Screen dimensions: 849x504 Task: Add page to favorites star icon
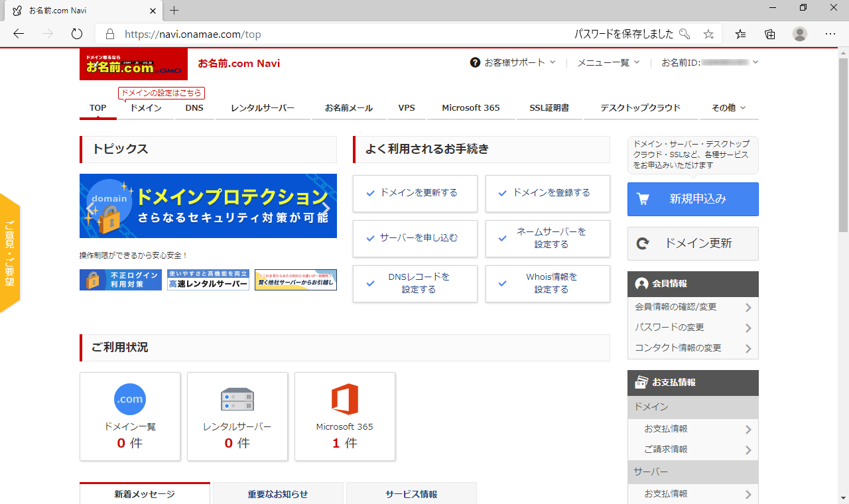(x=708, y=34)
